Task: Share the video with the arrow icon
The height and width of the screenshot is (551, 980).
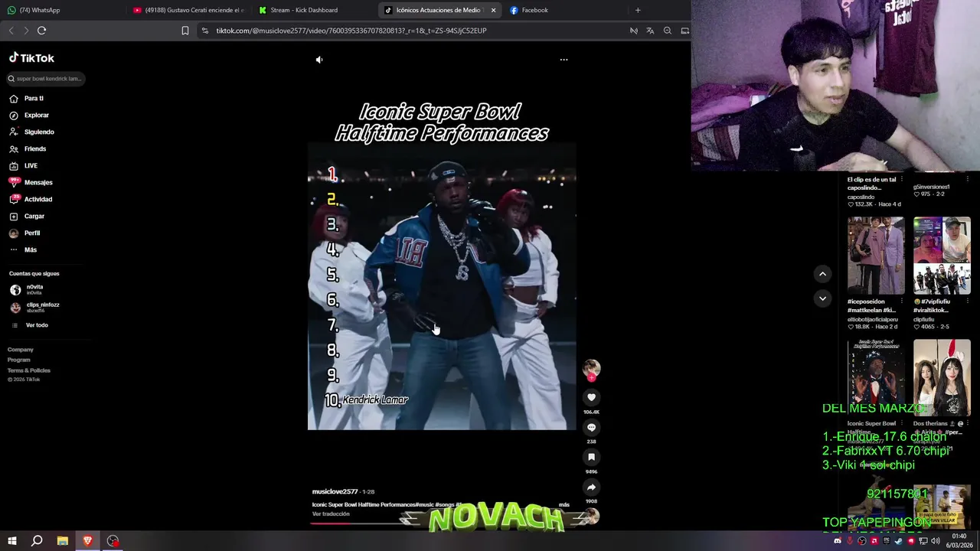Action: tap(591, 487)
